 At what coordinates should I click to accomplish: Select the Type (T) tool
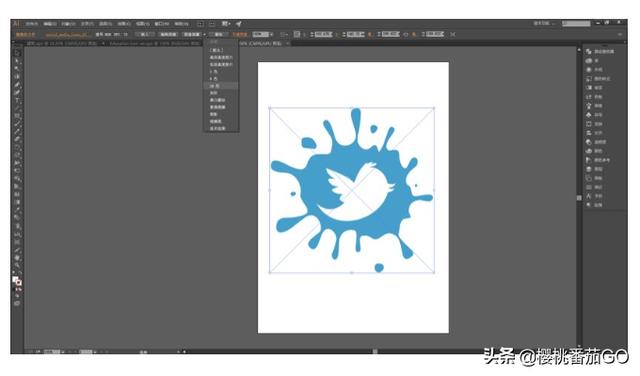pos(17,100)
